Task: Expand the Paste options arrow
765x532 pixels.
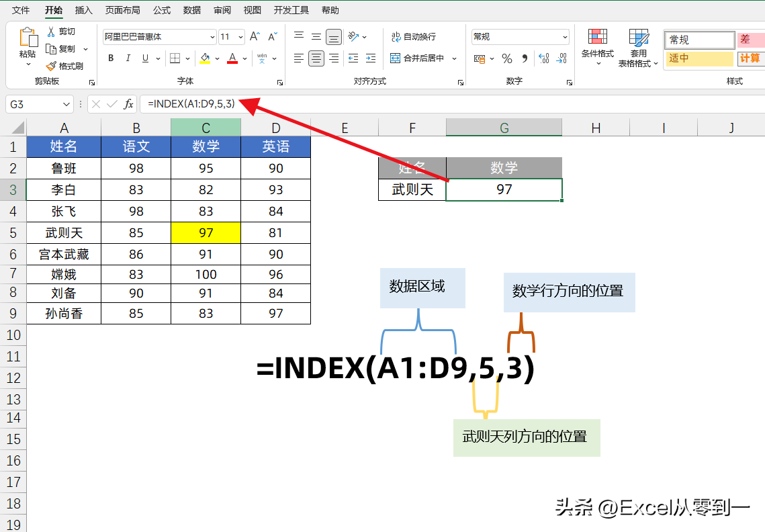Action: [x=28, y=64]
